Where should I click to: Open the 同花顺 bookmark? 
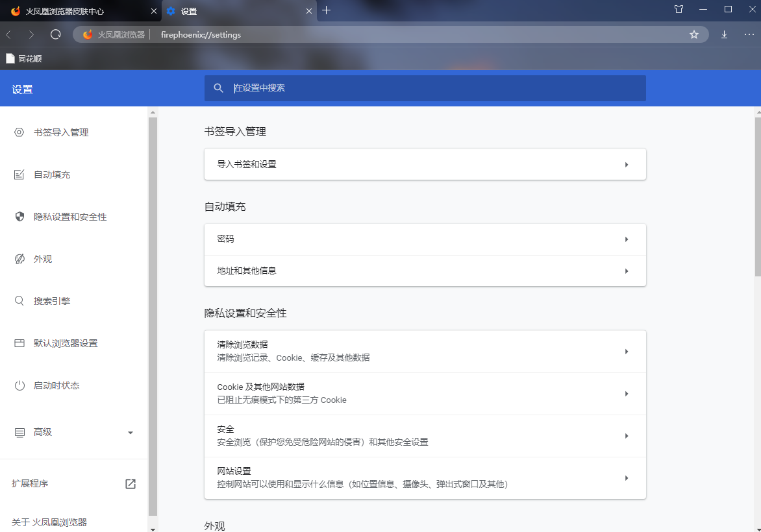[25, 58]
